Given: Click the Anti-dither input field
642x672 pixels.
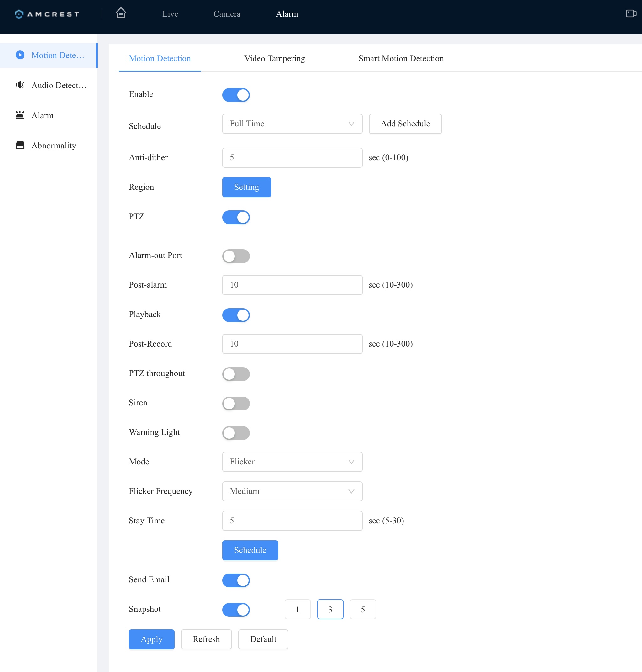Looking at the screenshot, I should [x=292, y=157].
